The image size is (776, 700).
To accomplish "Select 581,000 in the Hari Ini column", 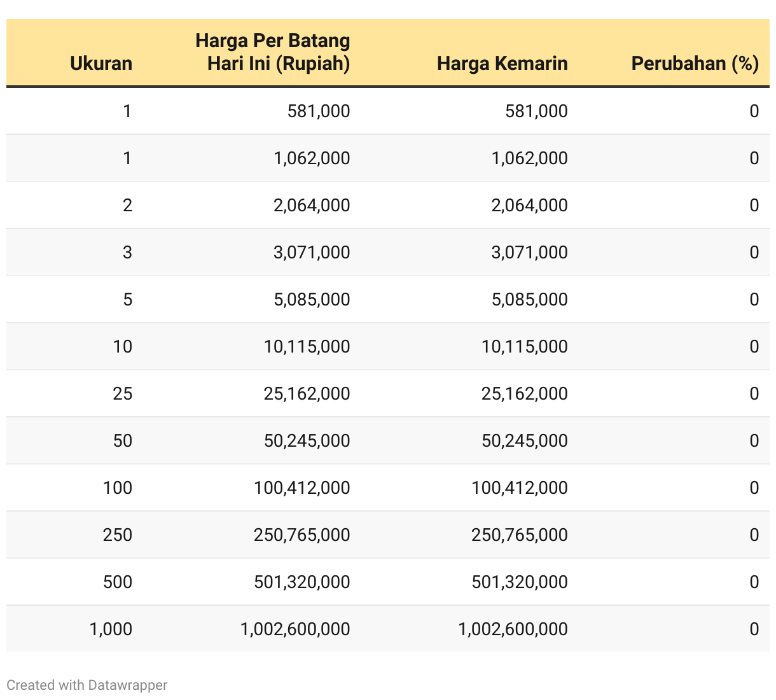I will coord(318,111).
